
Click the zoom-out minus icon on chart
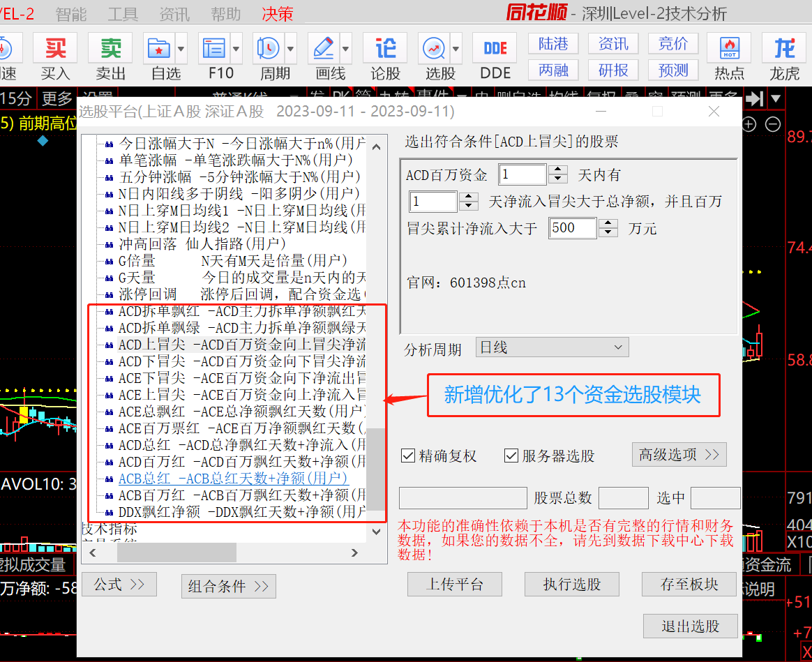click(773, 124)
